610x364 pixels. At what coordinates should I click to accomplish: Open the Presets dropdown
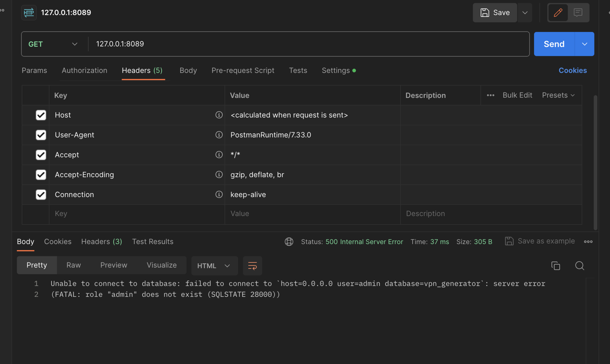tap(558, 95)
